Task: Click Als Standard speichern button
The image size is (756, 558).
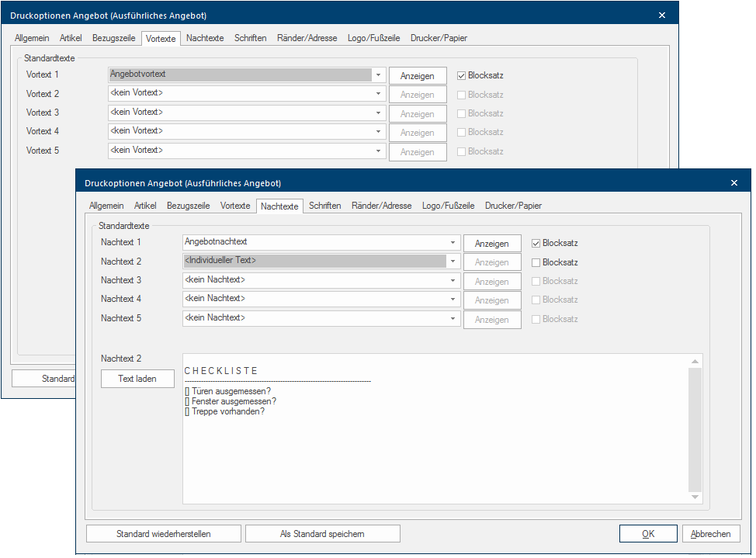Action: pyautogui.click(x=322, y=534)
